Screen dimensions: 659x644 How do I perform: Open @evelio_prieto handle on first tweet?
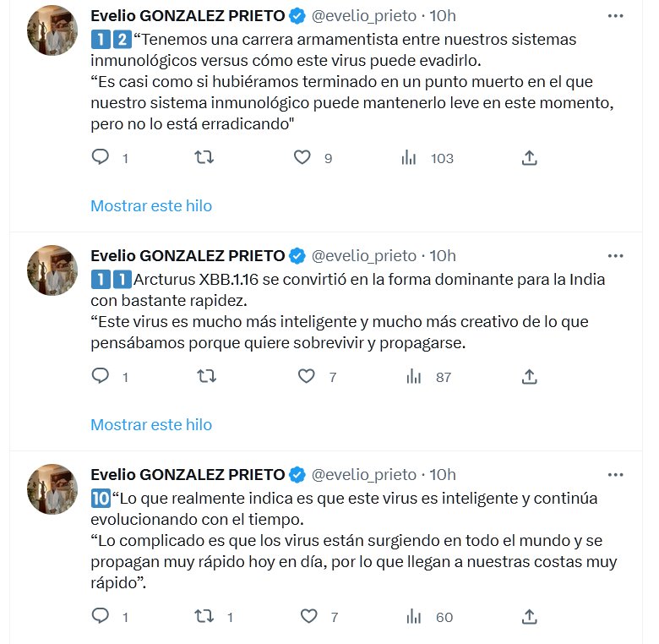(364, 16)
